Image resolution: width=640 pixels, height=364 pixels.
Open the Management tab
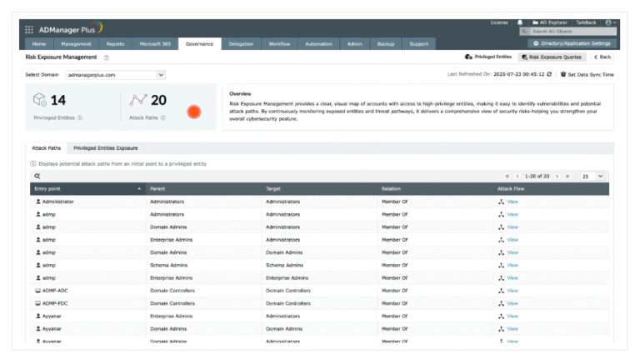click(x=76, y=43)
